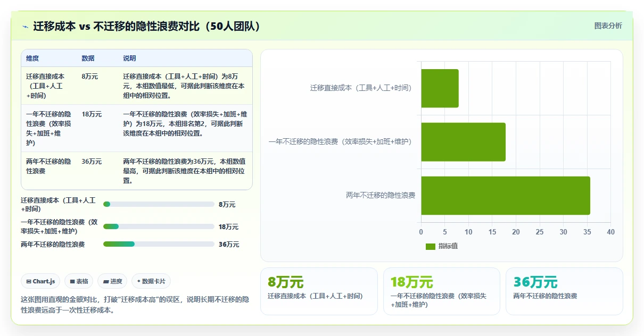Click the small icon before the page title
Screen dimensions: 644x336
click(x=25, y=26)
